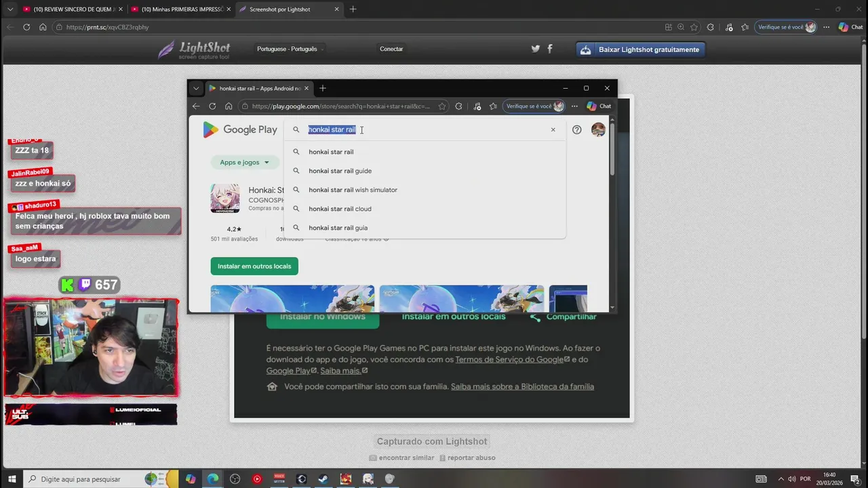Click the Google Play logo
868x488 pixels.
coord(240,129)
